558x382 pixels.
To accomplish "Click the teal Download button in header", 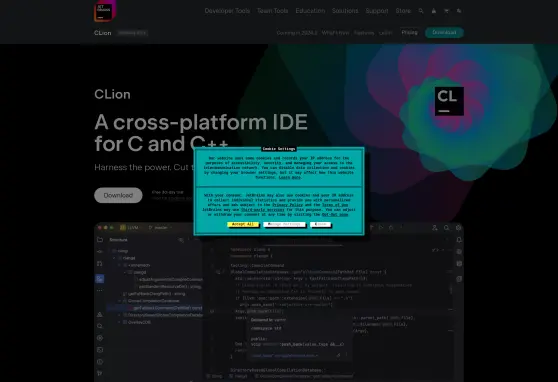I will tap(444, 32).
